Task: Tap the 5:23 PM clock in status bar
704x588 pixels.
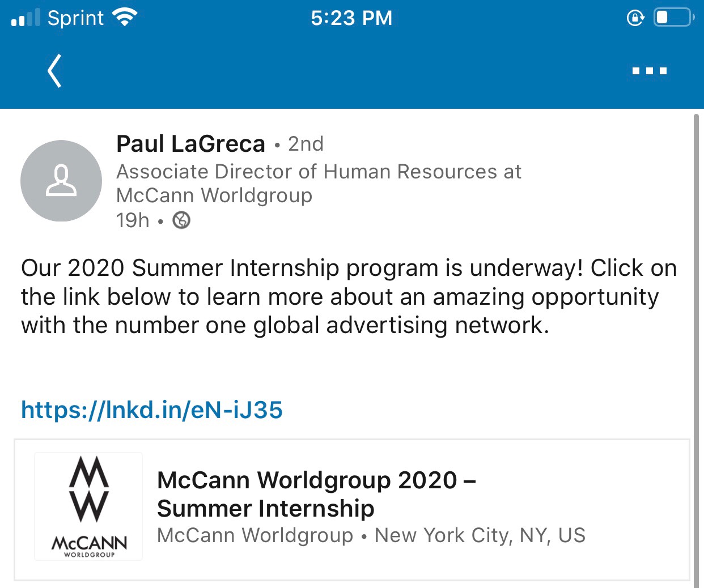Action: click(352, 18)
